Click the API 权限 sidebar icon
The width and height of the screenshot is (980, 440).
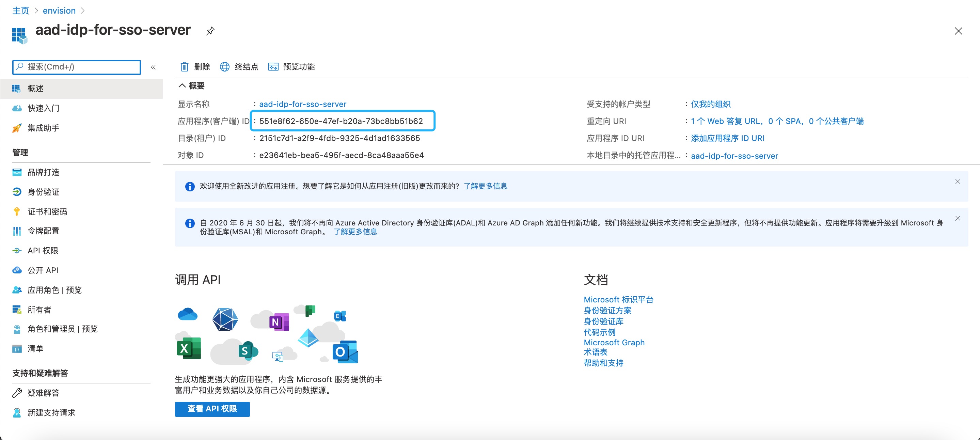pyautogui.click(x=17, y=250)
